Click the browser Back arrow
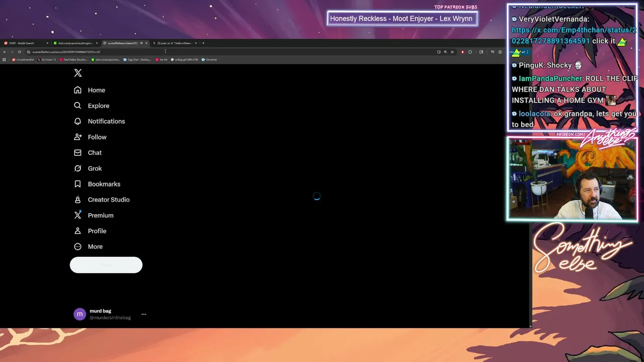This screenshot has width=644, height=362. click(5, 52)
